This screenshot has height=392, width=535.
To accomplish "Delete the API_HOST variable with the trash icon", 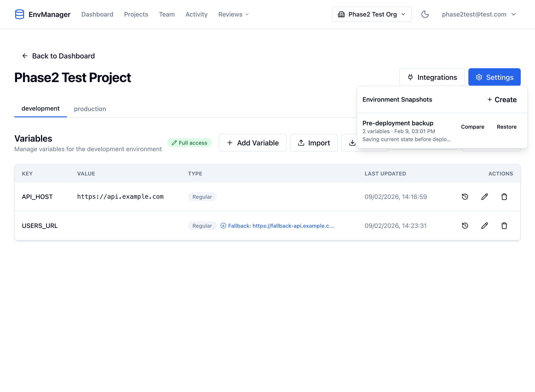I will 504,197.
